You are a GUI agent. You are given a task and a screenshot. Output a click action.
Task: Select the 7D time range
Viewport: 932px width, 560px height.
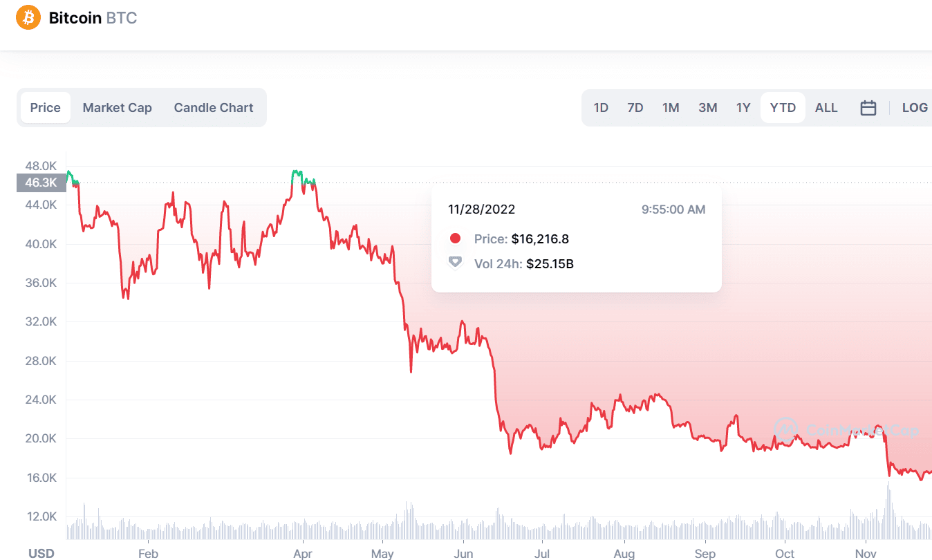tap(635, 108)
